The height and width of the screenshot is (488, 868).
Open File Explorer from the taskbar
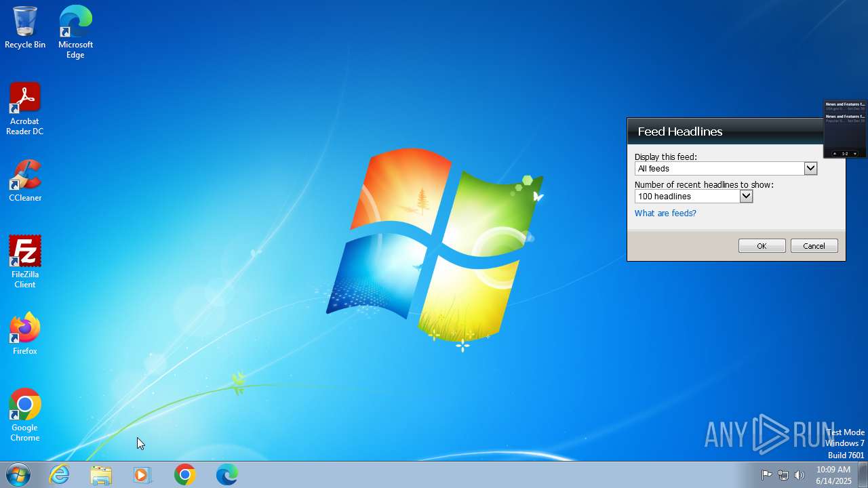[x=101, y=475]
